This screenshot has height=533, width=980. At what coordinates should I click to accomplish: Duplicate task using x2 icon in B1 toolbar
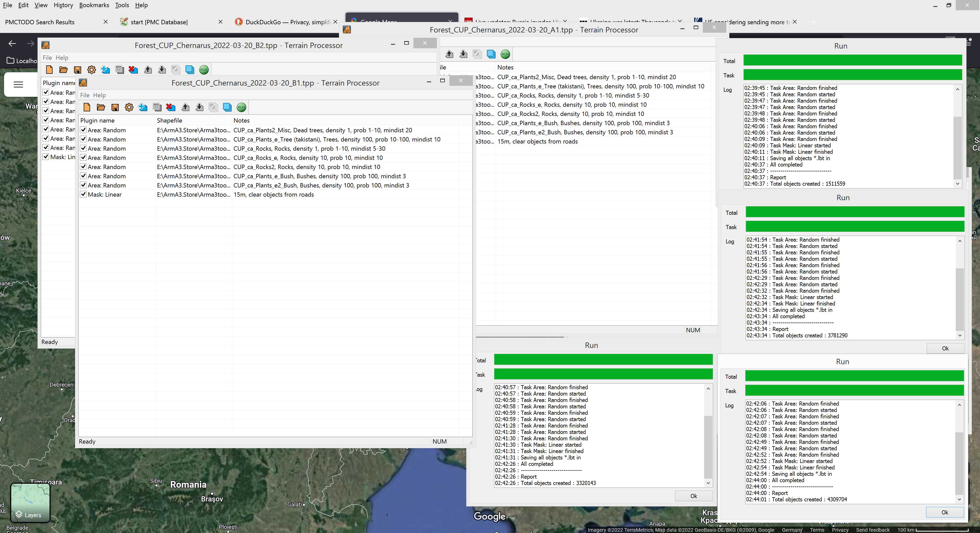click(x=157, y=107)
